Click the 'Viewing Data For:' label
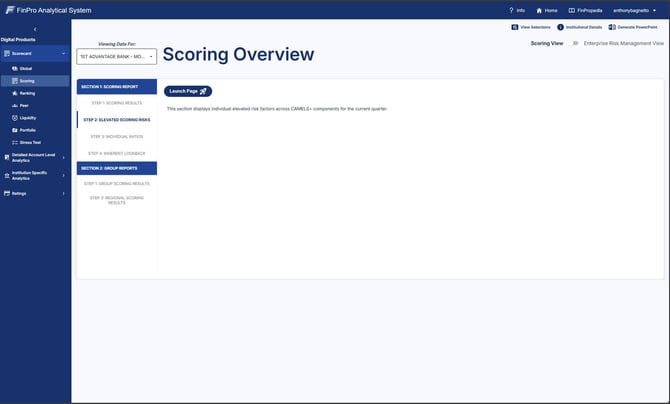Screen dimensions: 670x404 [117, 44]
